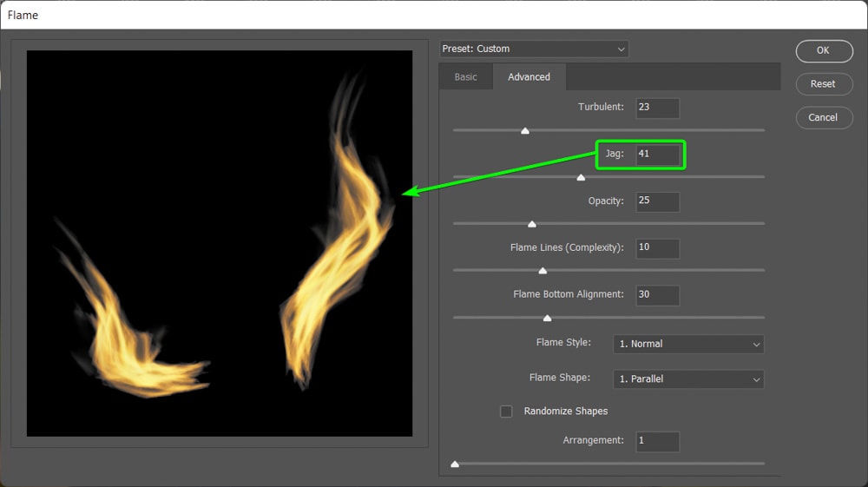
Task: Click the Jag slider handle
Action: [x=581, y=177]
